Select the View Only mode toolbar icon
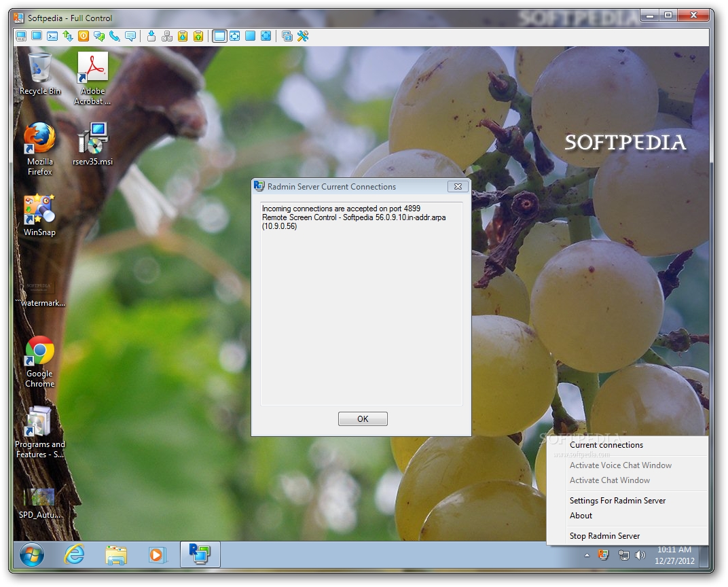The image size is (728, 587). pyautogui.click(x=37, y=36)
